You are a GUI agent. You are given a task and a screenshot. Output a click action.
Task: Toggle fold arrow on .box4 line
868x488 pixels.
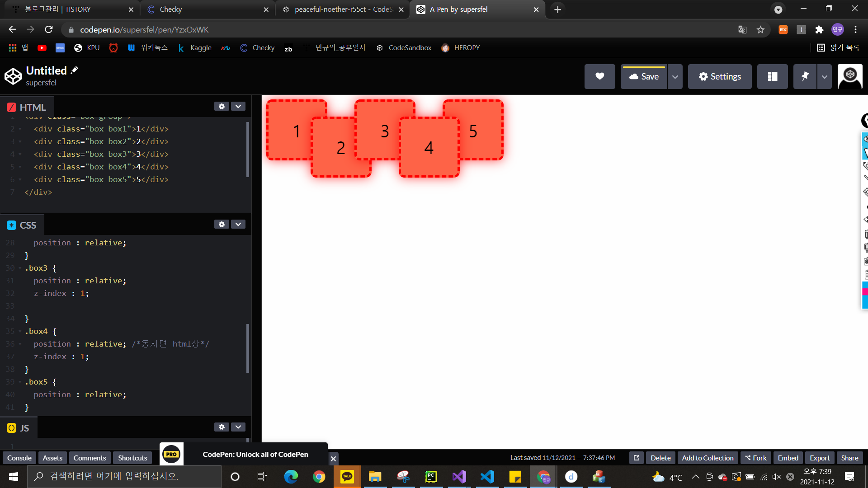(20, 332)
